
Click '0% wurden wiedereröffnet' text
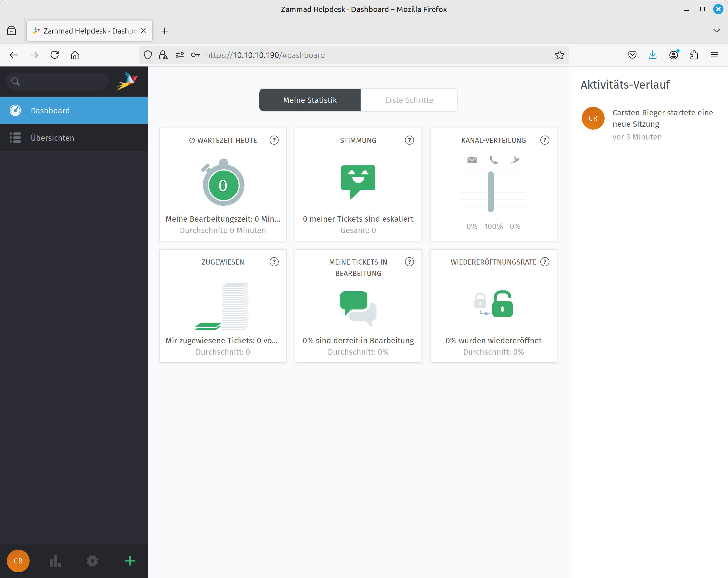pyautogui.click(x=493, y=340)
